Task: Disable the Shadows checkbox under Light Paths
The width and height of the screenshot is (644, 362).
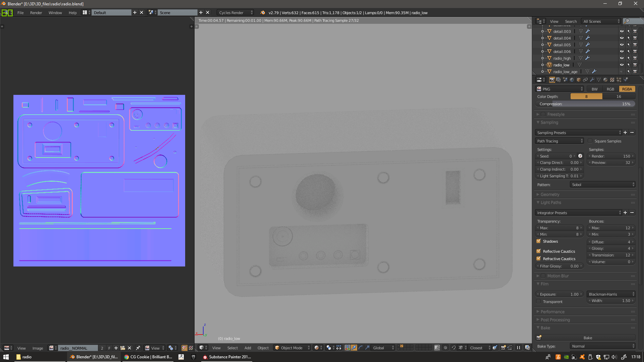Action: click(x=538, y=241)
